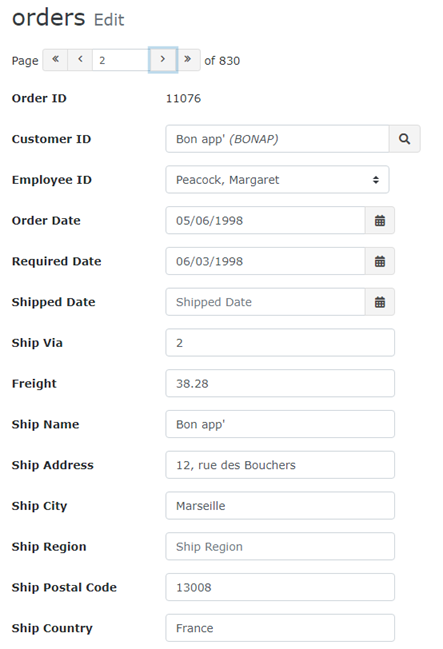Click the Ship Name field
The height and width of the screenshot is (649, 443).
point(280,424)
